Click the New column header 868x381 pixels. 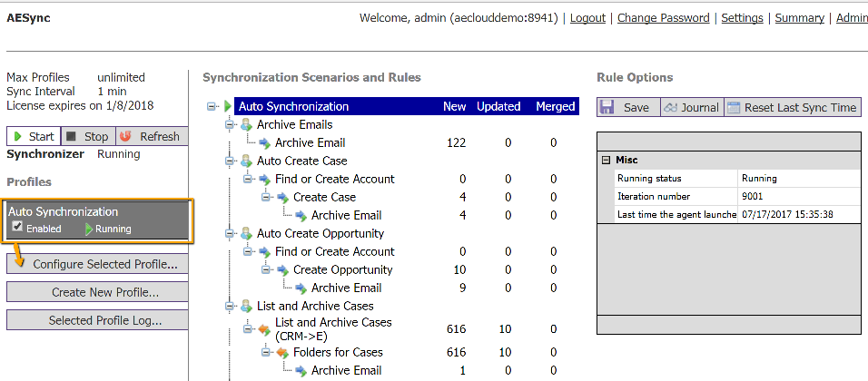(x=455, y=107)
